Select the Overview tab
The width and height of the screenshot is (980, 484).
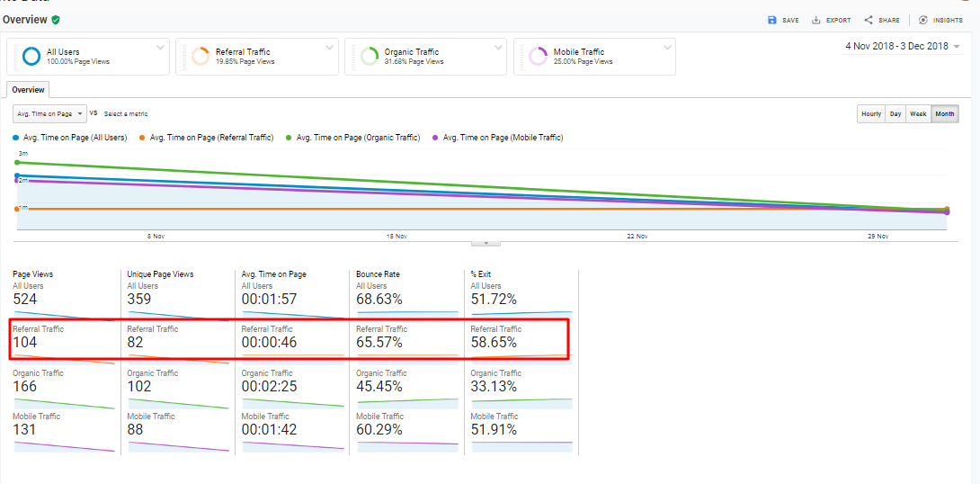click(28, 90)
